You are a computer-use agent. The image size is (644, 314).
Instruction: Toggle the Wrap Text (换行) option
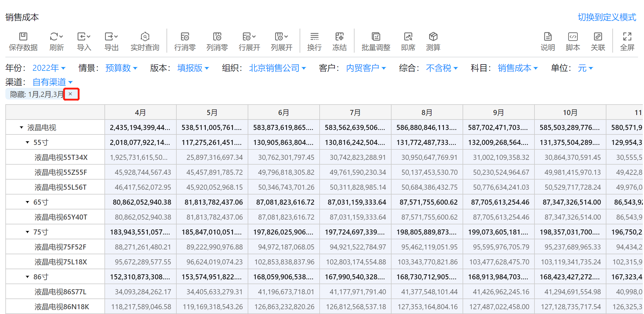(x=314, y=37)
